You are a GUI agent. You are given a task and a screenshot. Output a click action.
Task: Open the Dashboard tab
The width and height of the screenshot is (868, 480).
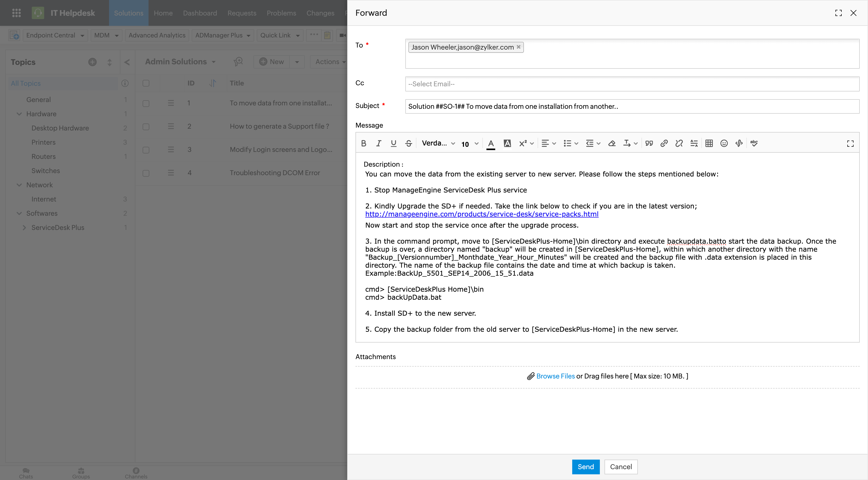click(x=200, y=13)
